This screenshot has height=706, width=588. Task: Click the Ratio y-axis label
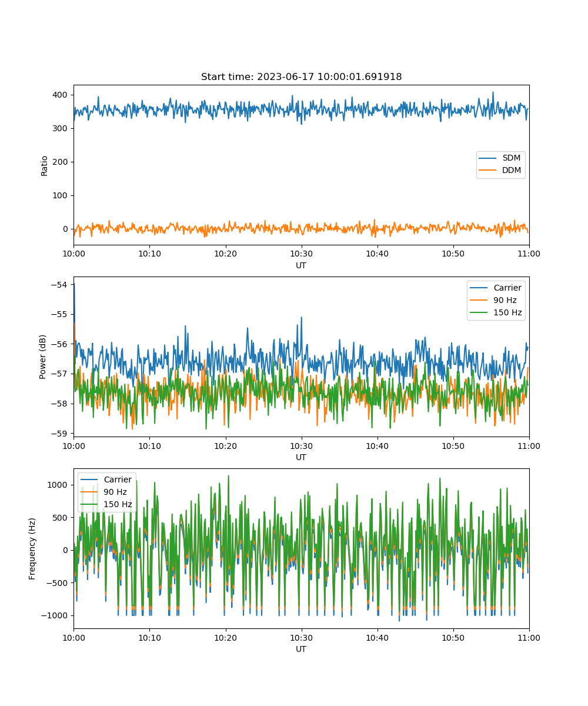click(x=45, y=165)
